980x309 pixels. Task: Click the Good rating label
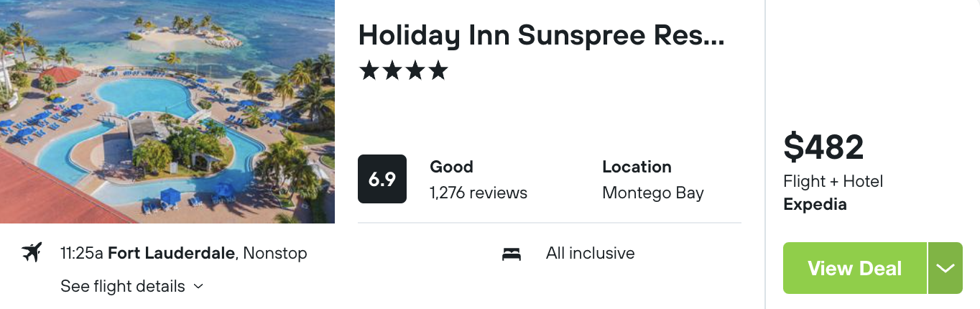[x=451, y=167]
